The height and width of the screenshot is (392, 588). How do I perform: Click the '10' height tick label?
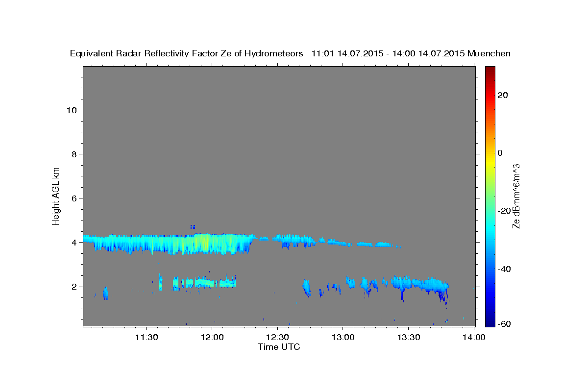click(x=72, y=110)
